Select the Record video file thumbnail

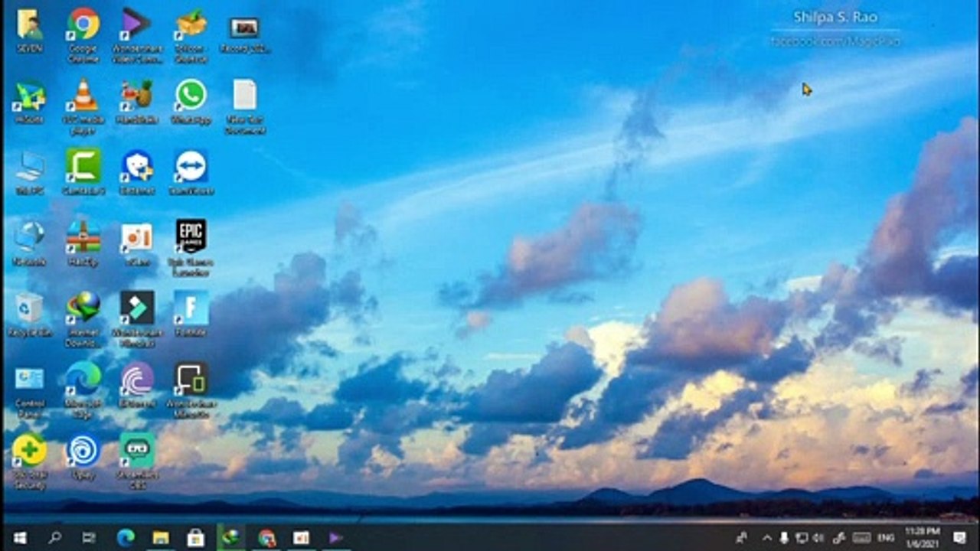tap(245, 34)
